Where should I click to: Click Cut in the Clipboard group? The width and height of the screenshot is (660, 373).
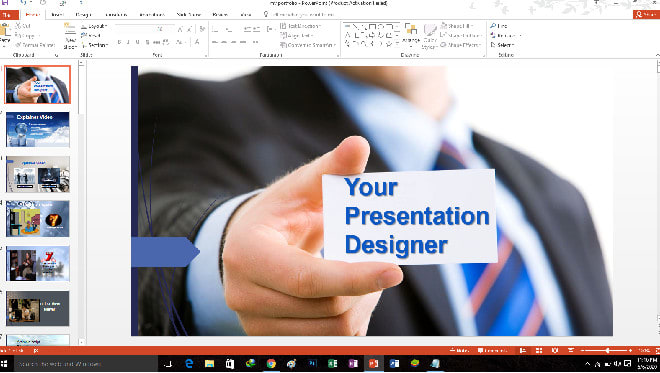click(23, 26)
